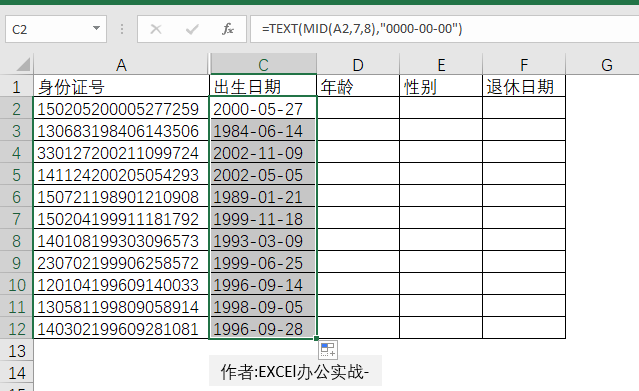
Task: Select column F header
Action: point(524,64)
